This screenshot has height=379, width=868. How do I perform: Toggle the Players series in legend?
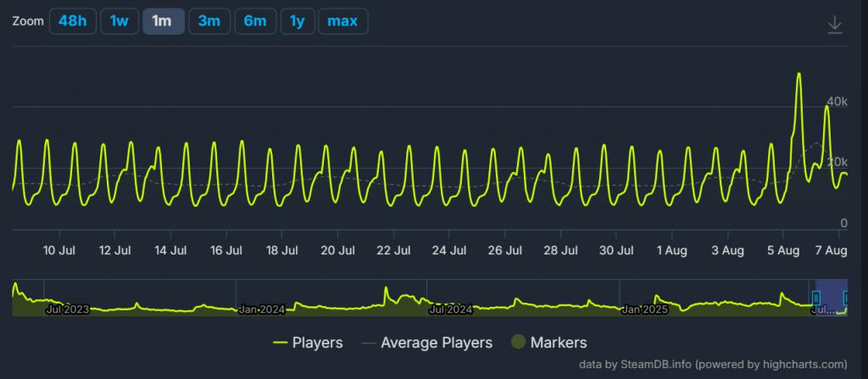pos(308,343)
